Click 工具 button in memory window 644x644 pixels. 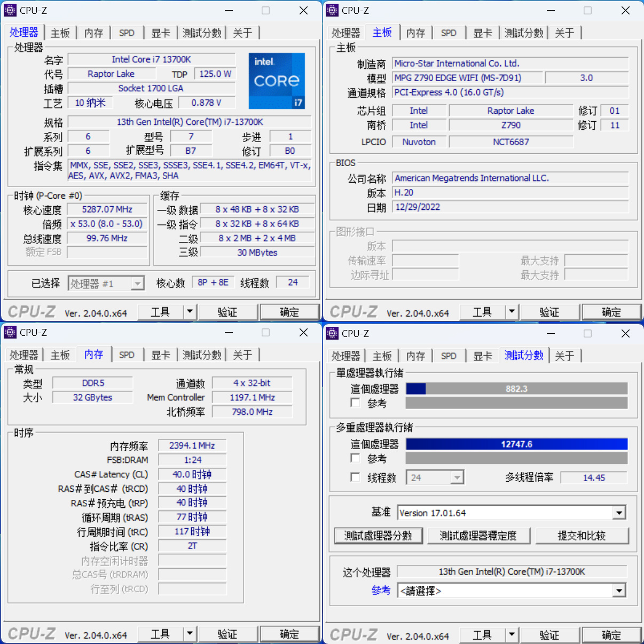pos(160,634)
